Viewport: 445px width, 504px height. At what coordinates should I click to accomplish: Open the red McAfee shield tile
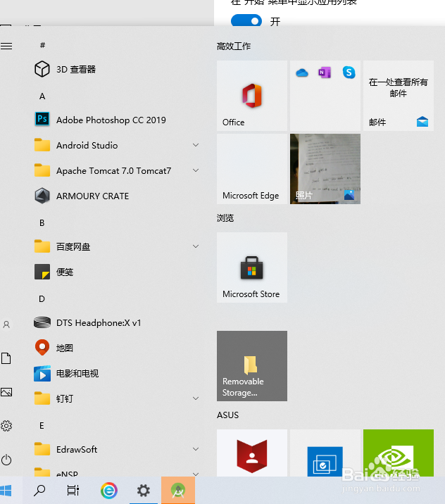click(x=252, y=453)
